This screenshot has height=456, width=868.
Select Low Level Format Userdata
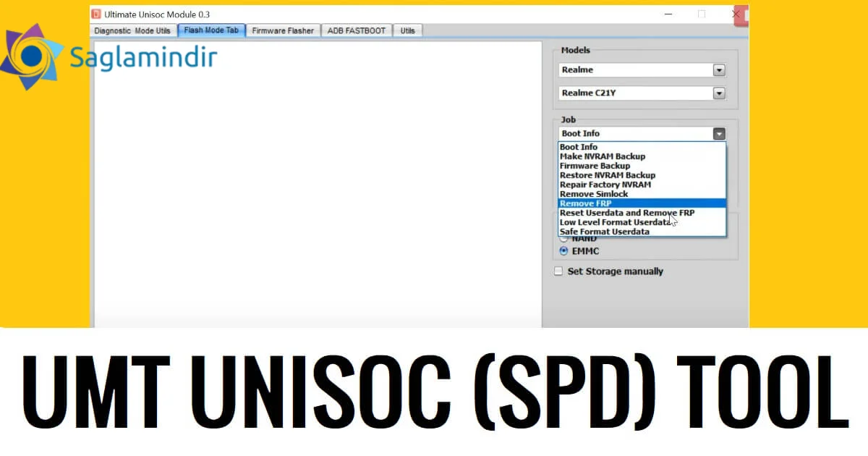click(x=642, y=222)
